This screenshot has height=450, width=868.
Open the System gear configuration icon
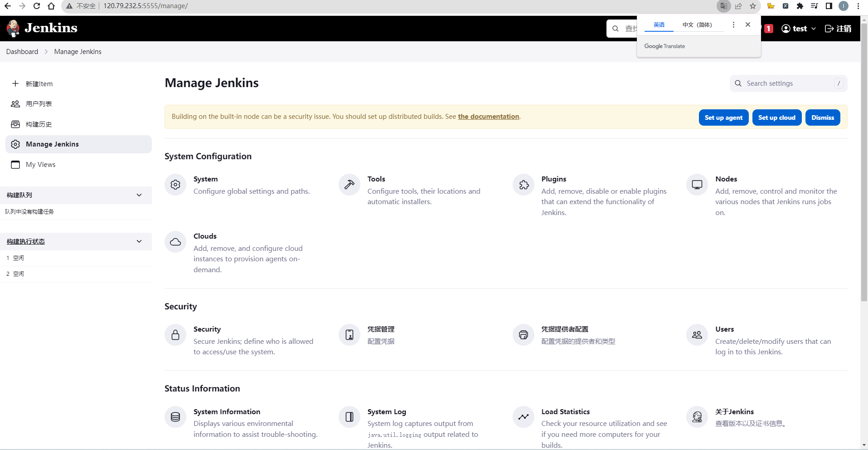[175, 185]
